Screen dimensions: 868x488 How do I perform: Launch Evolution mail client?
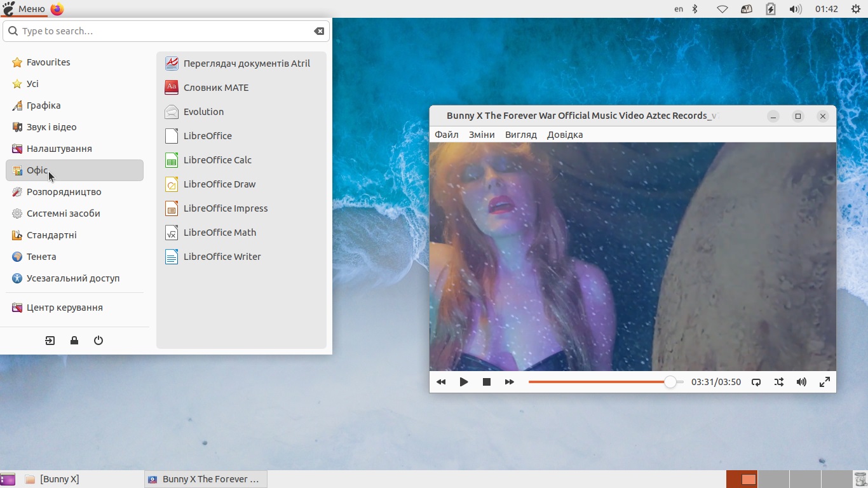[241, 112]
